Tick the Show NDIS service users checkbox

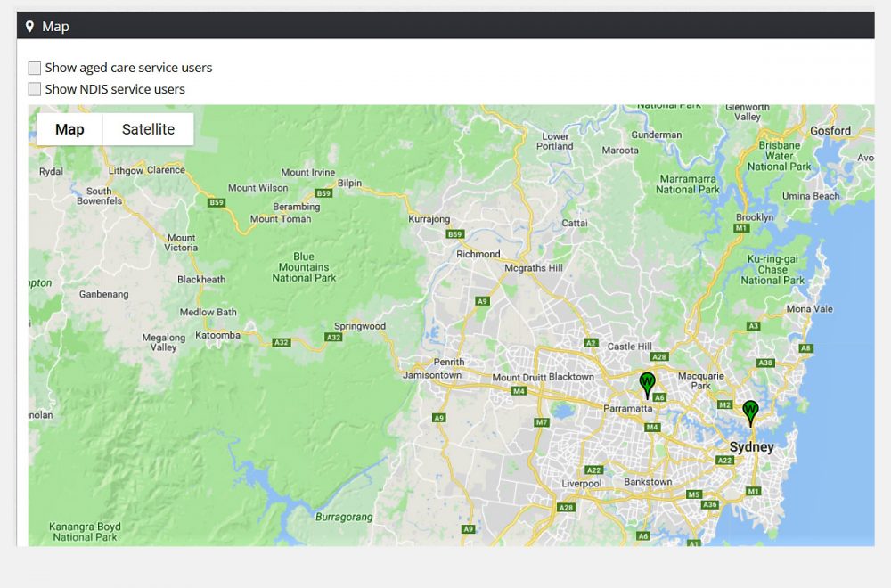pos(35,89)
